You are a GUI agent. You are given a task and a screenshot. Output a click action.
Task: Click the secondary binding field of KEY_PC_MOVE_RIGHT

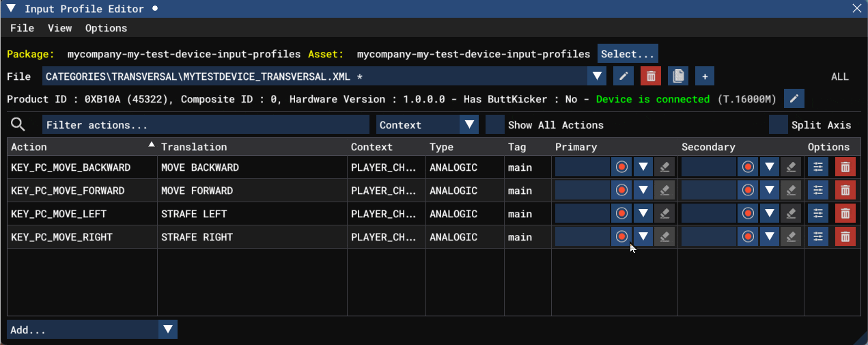click(709, 237)
